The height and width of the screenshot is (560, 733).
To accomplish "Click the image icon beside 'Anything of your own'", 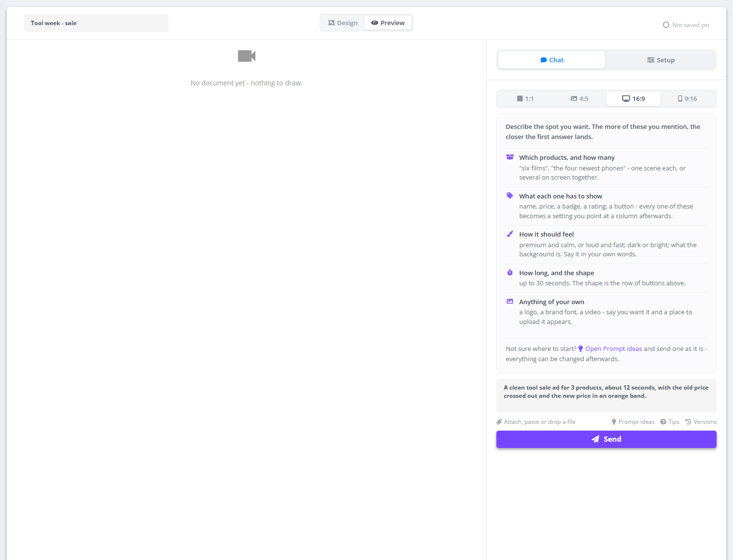I will (509, 301).
